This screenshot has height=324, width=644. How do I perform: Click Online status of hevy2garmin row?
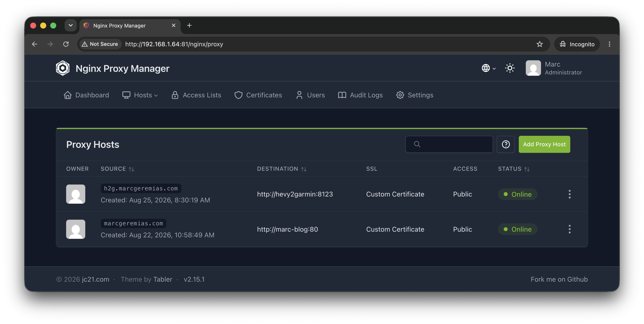click(517, 194)
